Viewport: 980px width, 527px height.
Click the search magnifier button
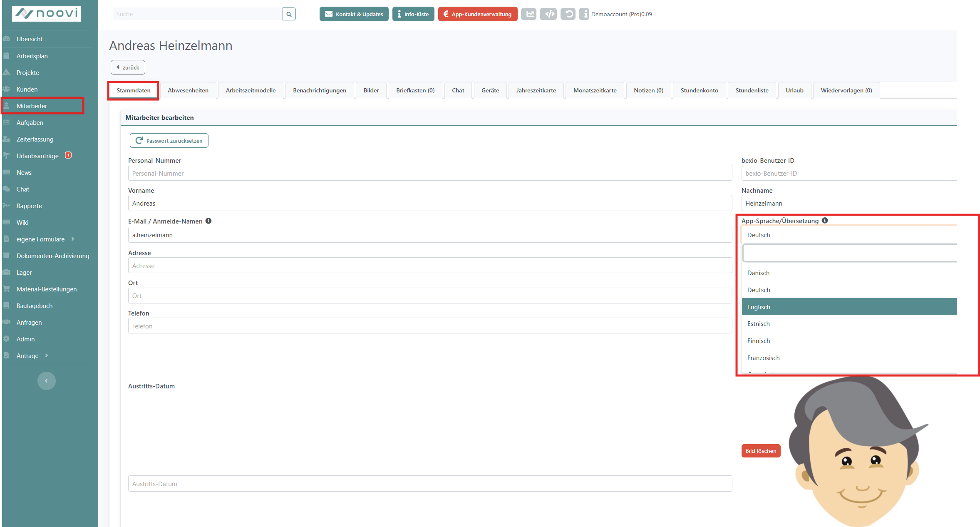tap(289, 14)
